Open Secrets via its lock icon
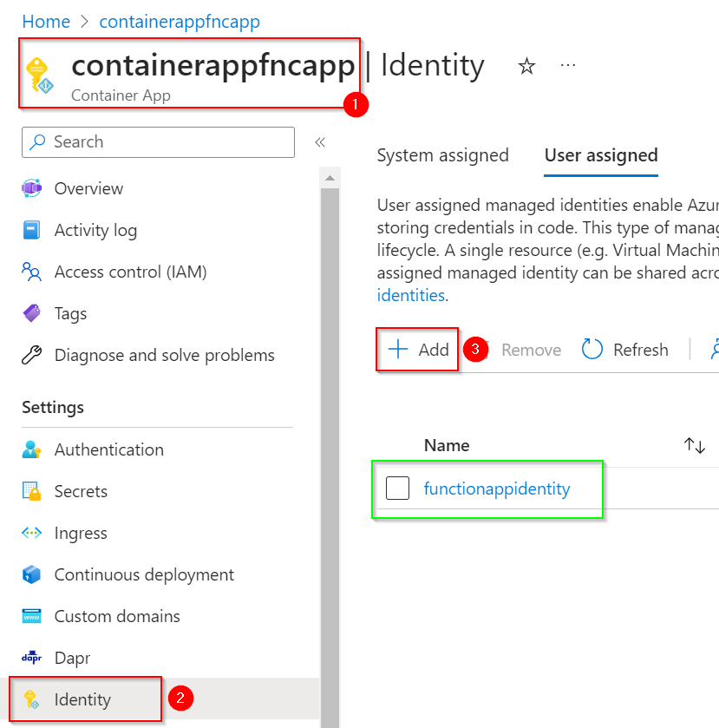 (32, 491)
